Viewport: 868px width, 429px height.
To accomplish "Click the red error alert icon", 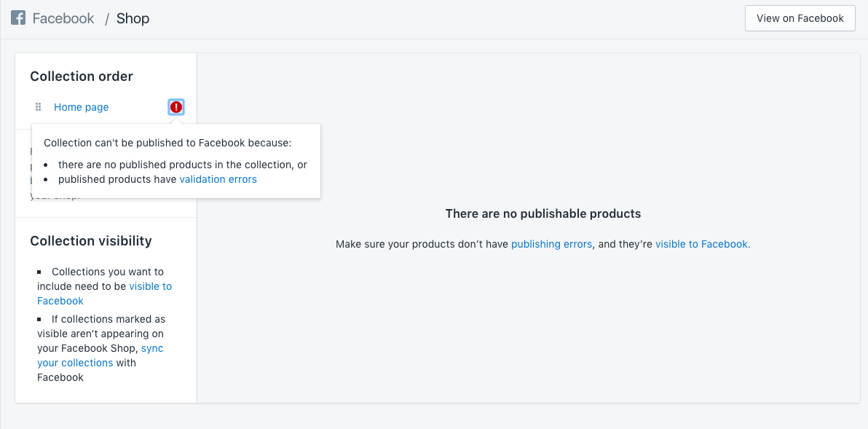I will click(x=175, y=107).
